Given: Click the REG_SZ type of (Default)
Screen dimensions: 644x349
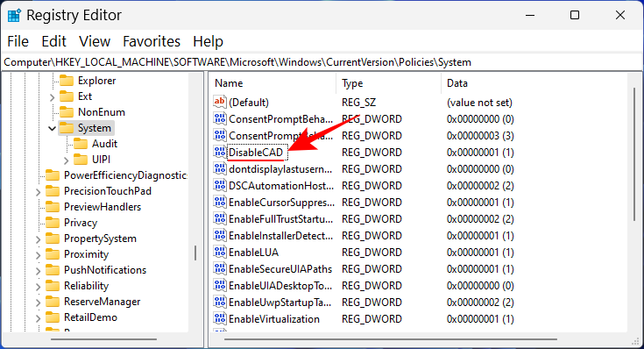Looking at the screenshot, I should [x=358, y=103].
